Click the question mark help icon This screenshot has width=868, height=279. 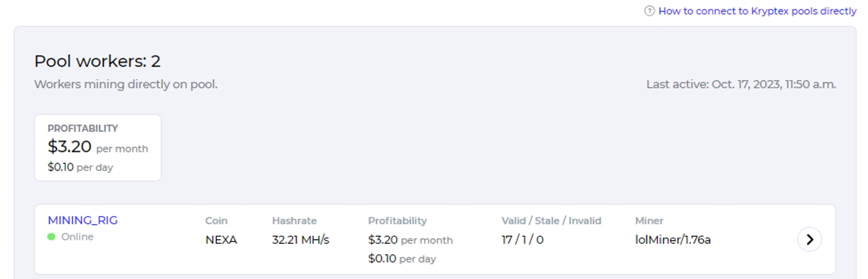pyautogui.click(x=649, y=11)
